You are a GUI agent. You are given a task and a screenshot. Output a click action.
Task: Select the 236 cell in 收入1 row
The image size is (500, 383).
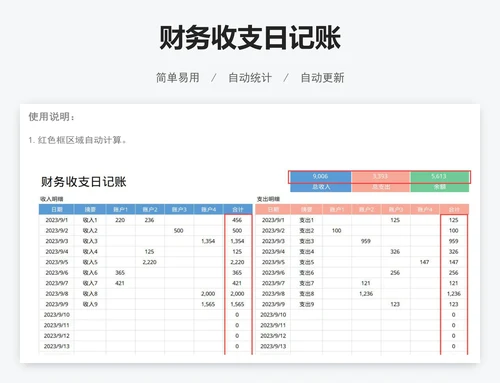(x=149, y=220)
